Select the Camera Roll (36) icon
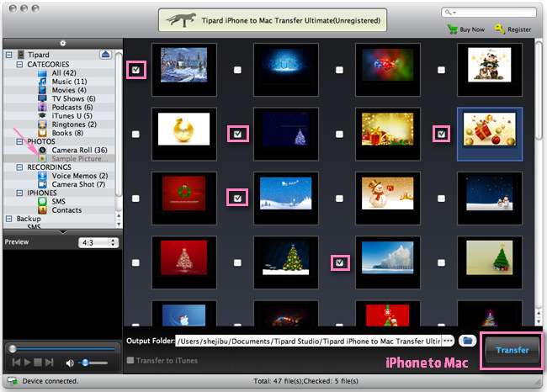The image size is (547, 392). [x=42, y=150]
